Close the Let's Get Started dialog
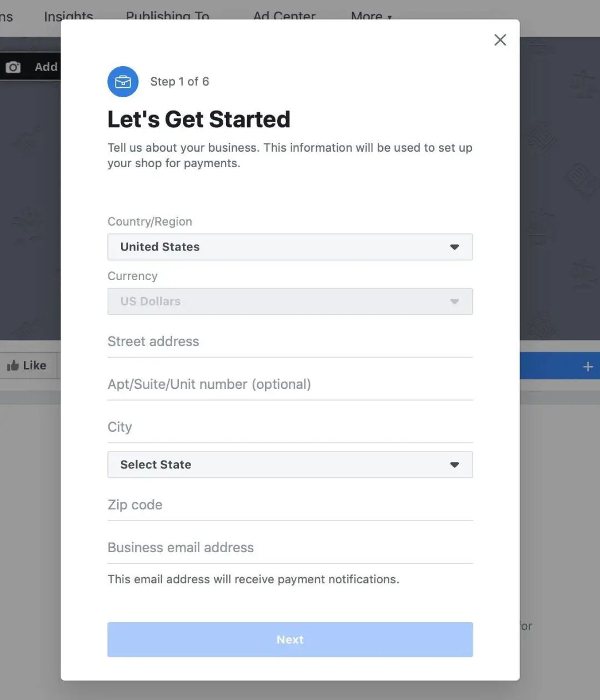This screenshot has height=700, width=600. pos(499,39)
